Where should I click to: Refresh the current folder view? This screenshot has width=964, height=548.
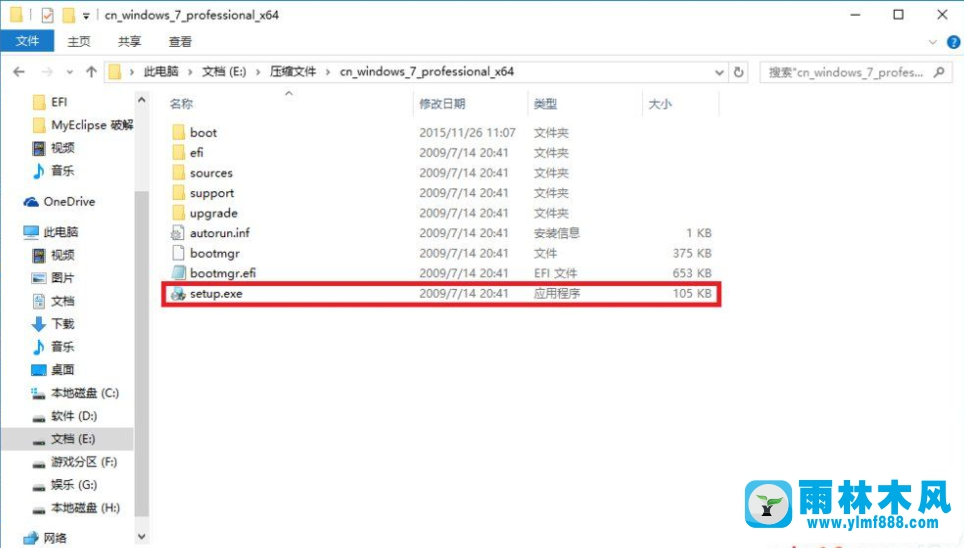tap(738, 72)
